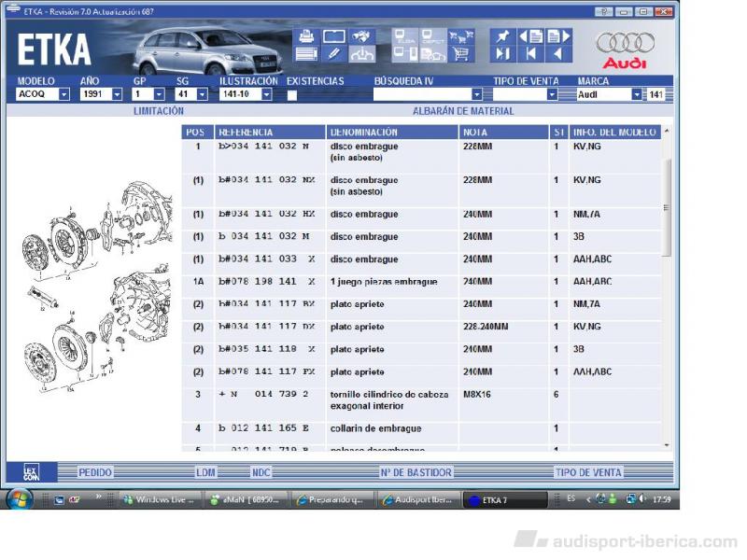Image resolution: width=747 pixels, height=560 pixels.
Task: Open the Windows Start button
Action: [x=19, y=499]
